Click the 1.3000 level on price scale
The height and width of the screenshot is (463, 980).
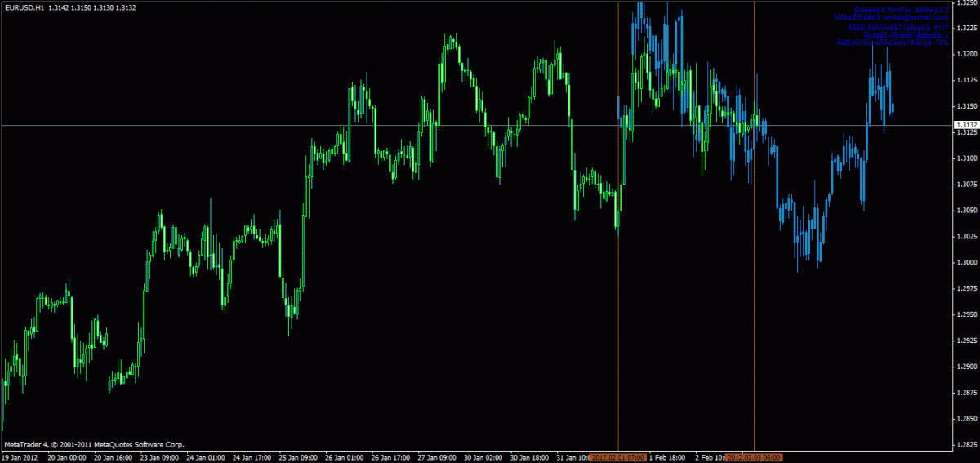[x=967, y=263]
